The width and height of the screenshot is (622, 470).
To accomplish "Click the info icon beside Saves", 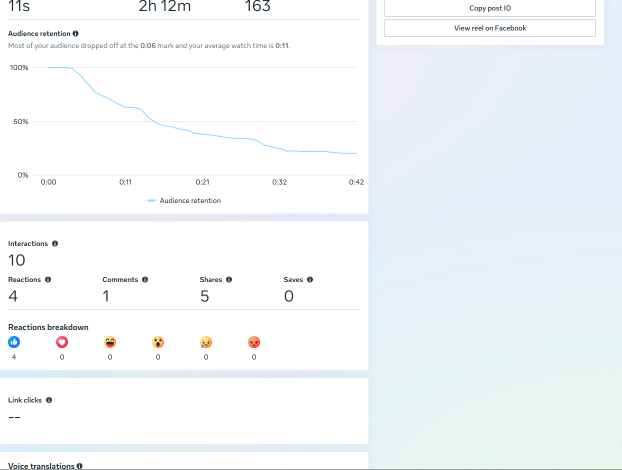I will [310, 280].
